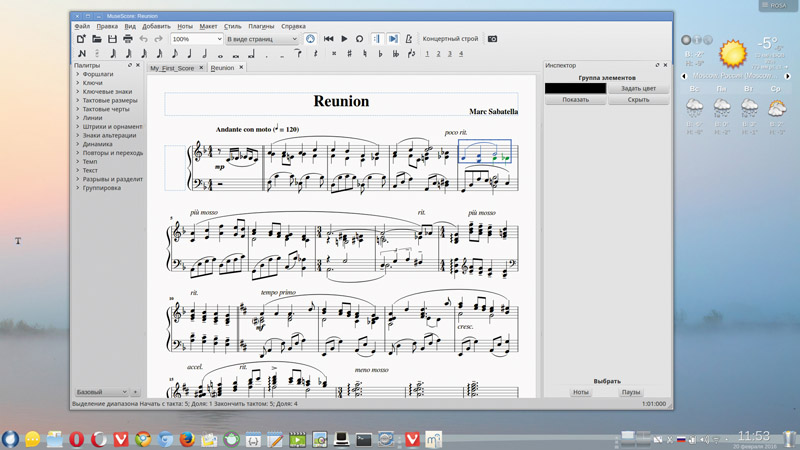Image resolution: width=800 pixels, height=450 pixels.
Task: Open a file with folder icon
Action: pyautogui.click(x=97, y=39)
